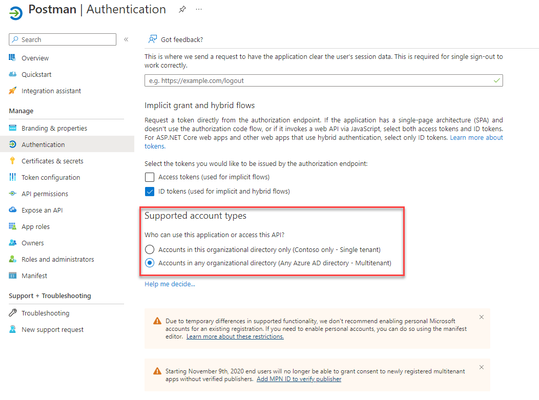The width and height of the screenshot is (539, 400).
Task: Open Expose an API section
Action: coord(42,210)
